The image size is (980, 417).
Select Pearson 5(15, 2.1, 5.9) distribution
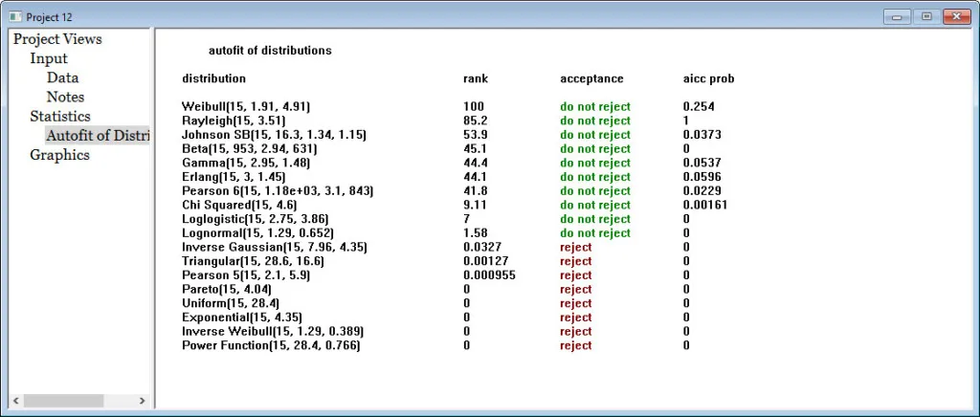pyautogui.click(x=246, y=275)
